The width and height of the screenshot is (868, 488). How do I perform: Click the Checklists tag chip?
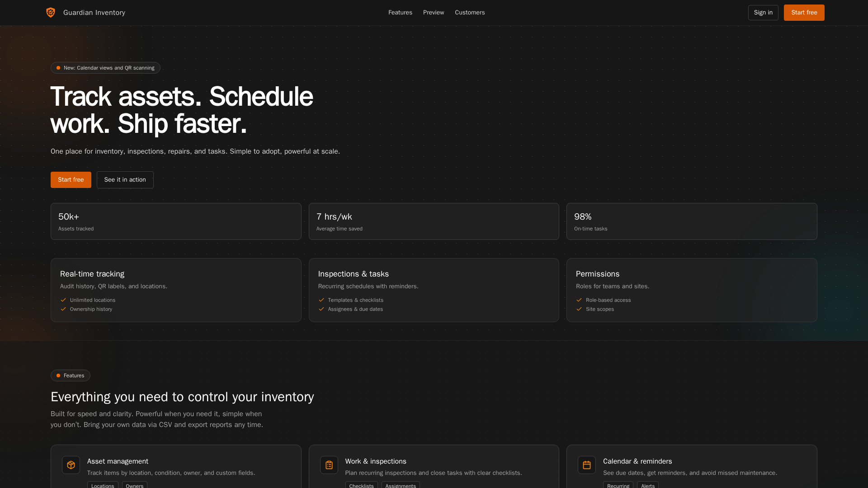point(361,485)
